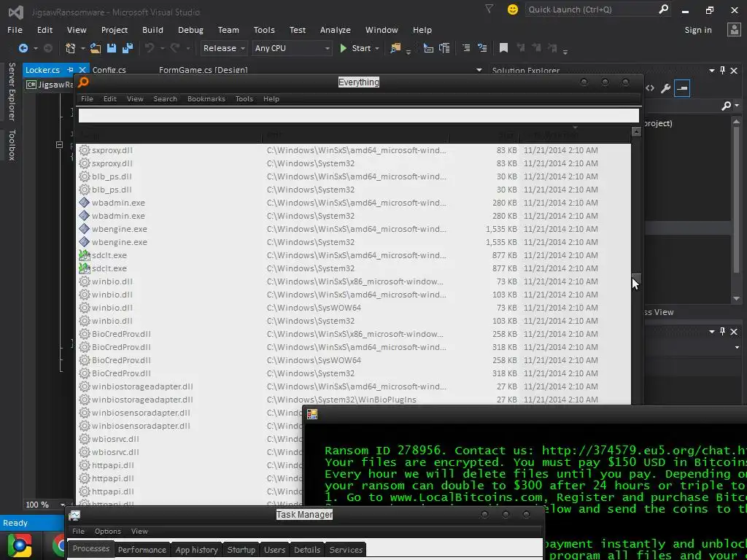Open the Start button dropdown arrow
The width and height of the screenshot is (747, 560).
(377, 48)
